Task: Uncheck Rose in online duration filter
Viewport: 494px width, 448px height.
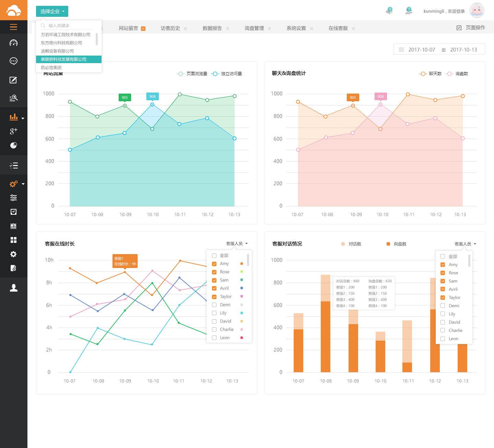Action: point(214,272)
